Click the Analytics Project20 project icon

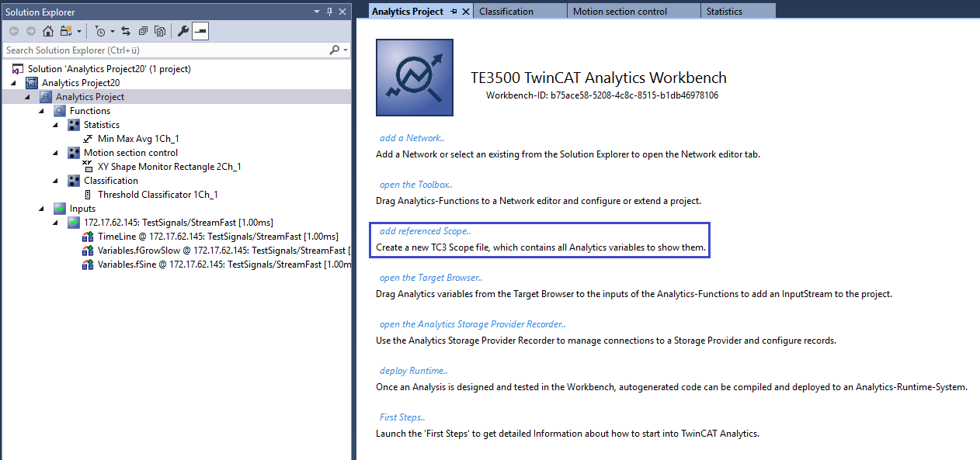tap(32, 83)
